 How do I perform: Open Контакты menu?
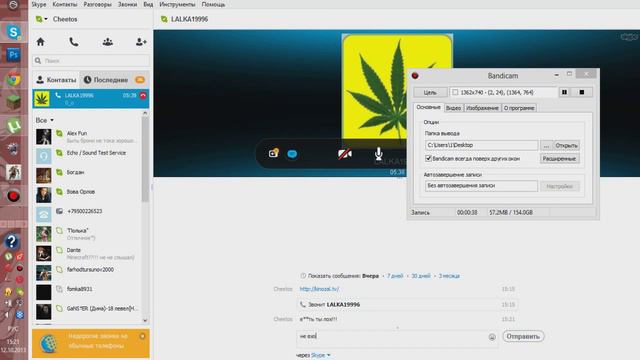[x=65, y=4]
